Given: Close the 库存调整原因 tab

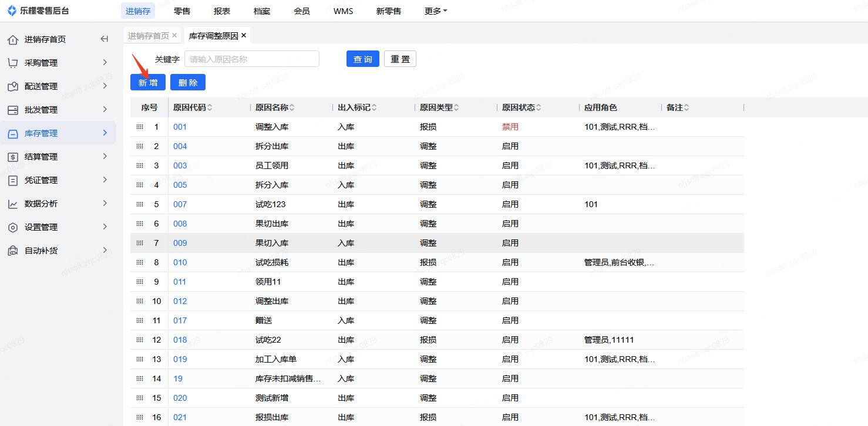Looking at the screenshot, I should [244, 36].
